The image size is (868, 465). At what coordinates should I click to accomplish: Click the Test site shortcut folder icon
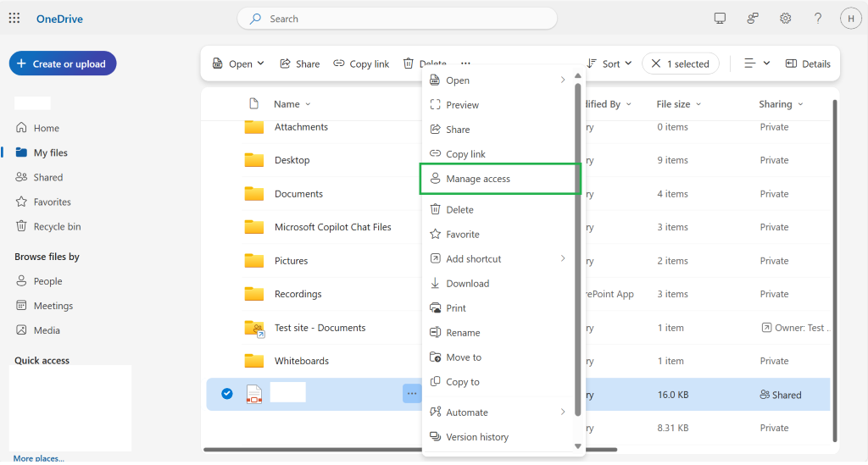coord(254,329)
